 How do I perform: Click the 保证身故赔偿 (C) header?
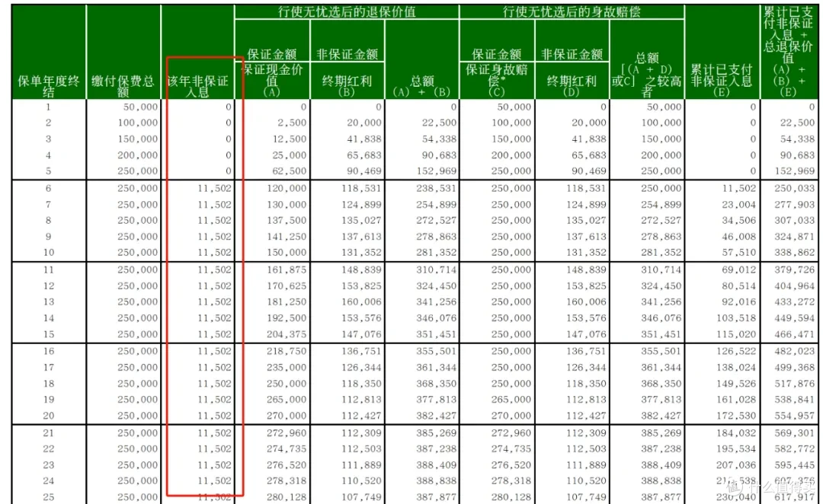(497, 80)
